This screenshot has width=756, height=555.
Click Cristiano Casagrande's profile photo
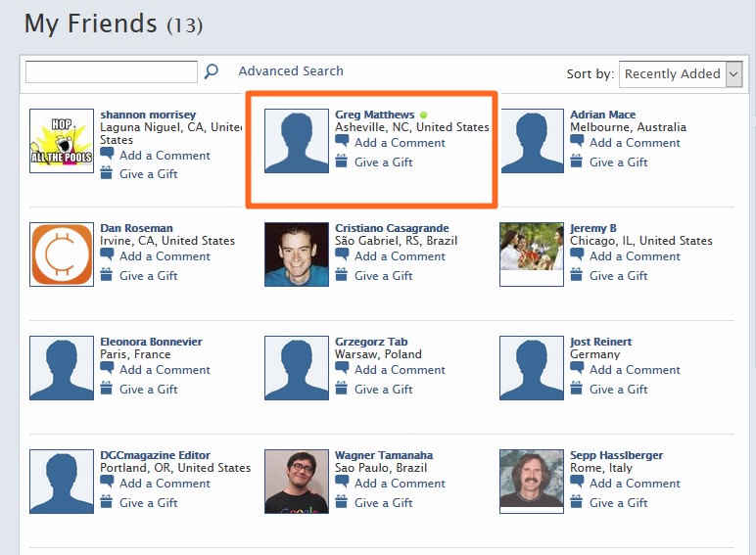click(x=297, y=254)
